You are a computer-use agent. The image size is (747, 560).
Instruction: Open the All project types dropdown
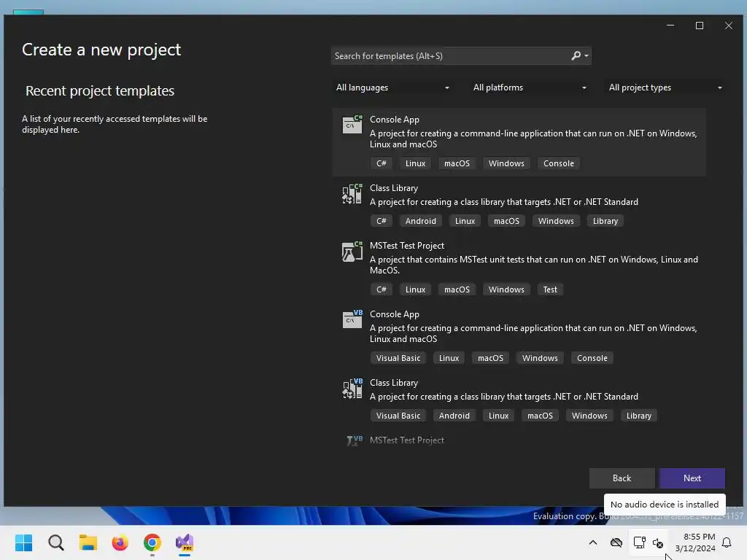[665, 87]
